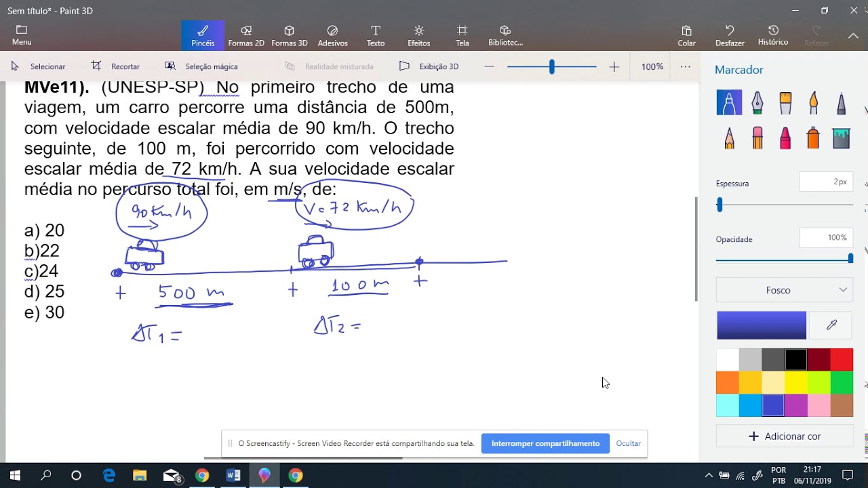Open the Menu folder button
The width and height of the screenshot is (868, 488).
pos(22,36)
